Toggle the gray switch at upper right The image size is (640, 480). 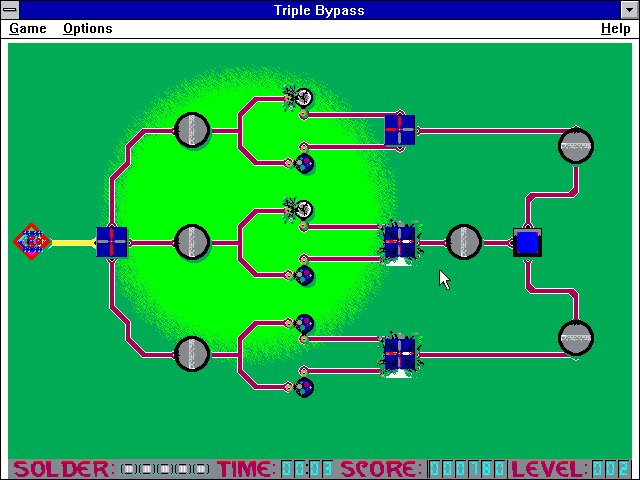(x=576, y=146)
